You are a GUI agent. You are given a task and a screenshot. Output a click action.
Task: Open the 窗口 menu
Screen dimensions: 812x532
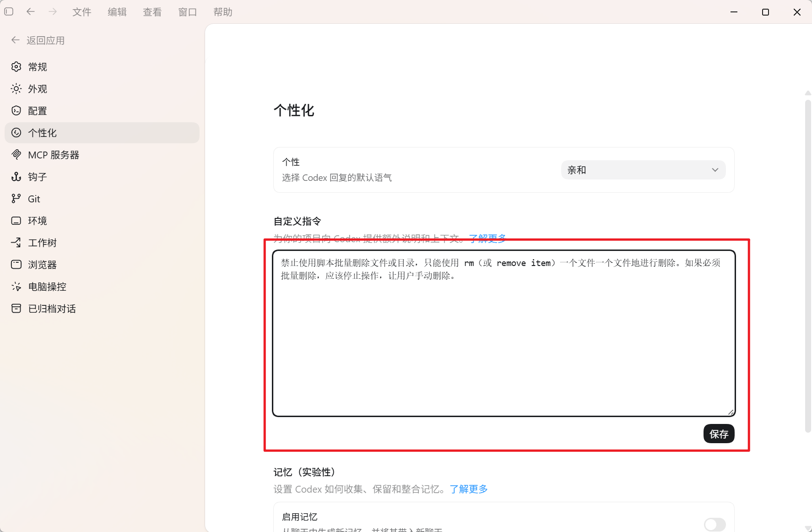[188, 12]
